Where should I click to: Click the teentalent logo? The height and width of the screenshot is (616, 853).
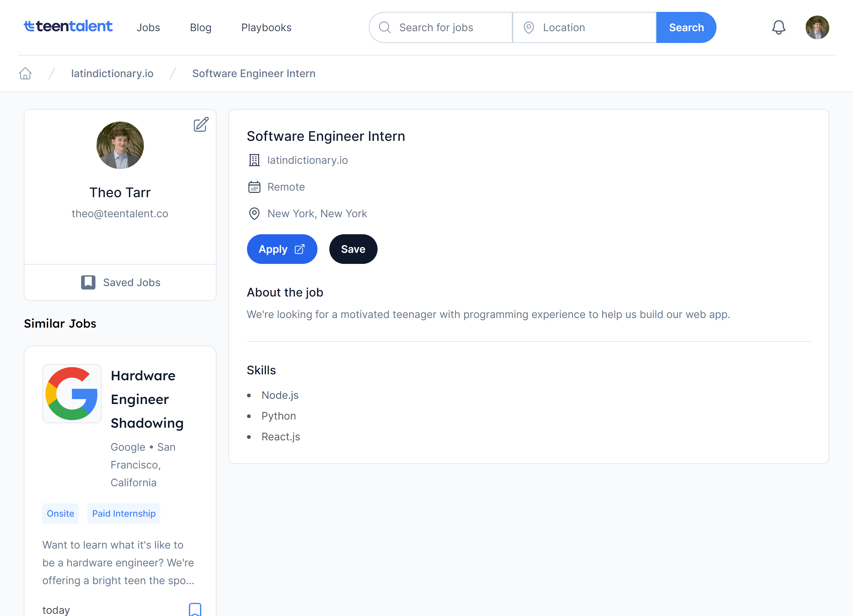point(68,26)
